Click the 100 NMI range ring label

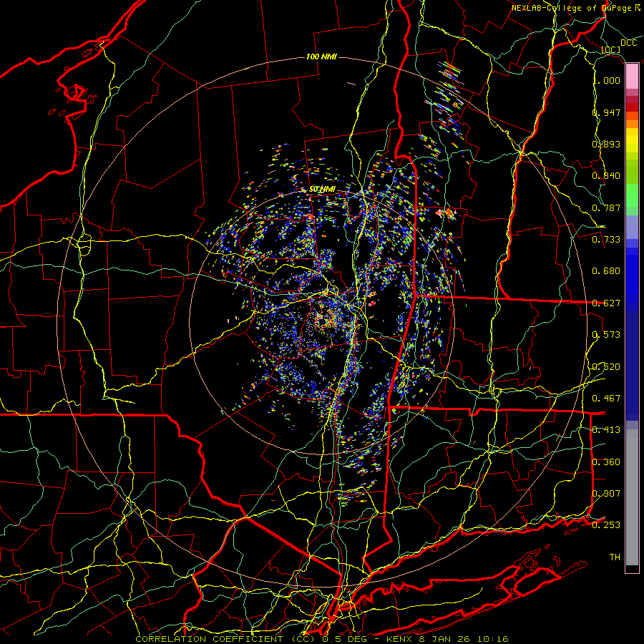321,57
